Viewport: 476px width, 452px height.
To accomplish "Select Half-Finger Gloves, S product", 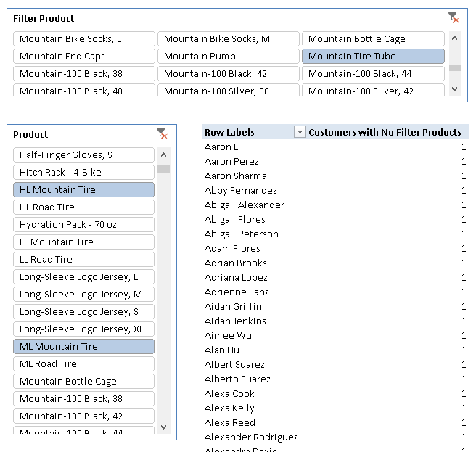I will click(x=83, y=155).
